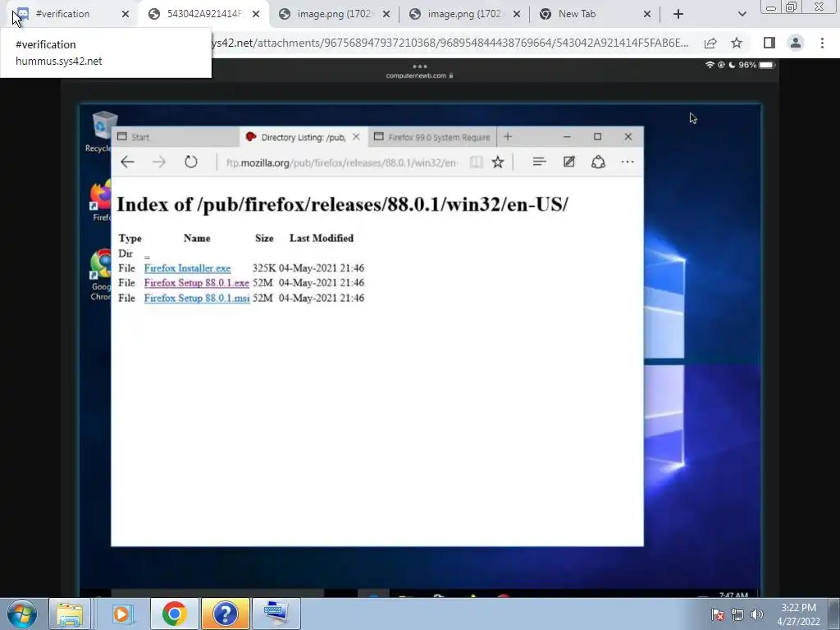Open the Edge share icon
Screen dimensions: 840x630
(x=598, y=162)
